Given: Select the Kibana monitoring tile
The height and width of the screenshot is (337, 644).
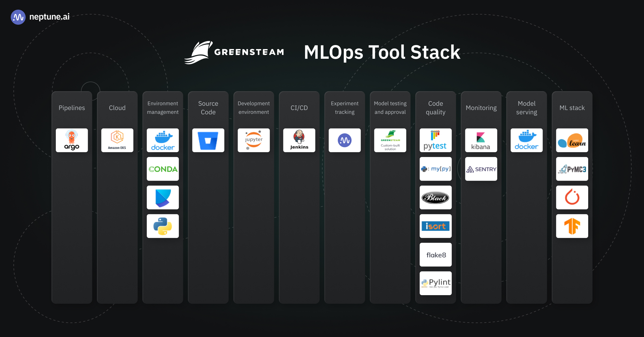Looking at the screenshot, I should 481,140.
